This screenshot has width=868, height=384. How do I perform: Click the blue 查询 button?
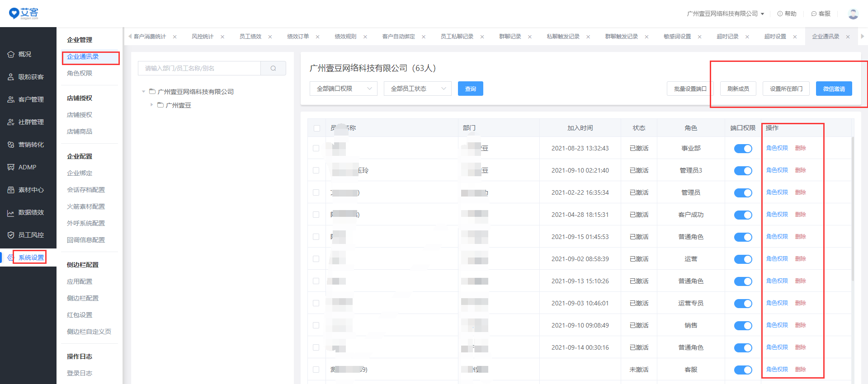tap(470, 89)
